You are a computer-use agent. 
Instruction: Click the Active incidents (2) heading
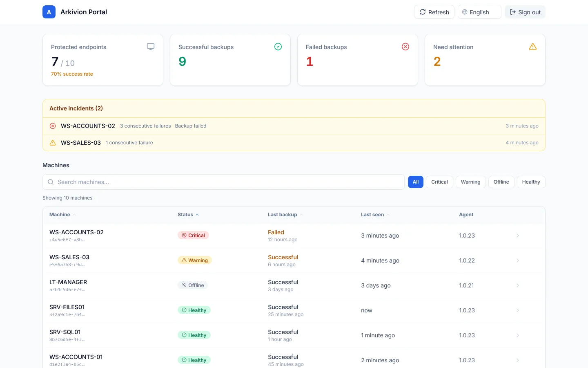click(76, 108)
